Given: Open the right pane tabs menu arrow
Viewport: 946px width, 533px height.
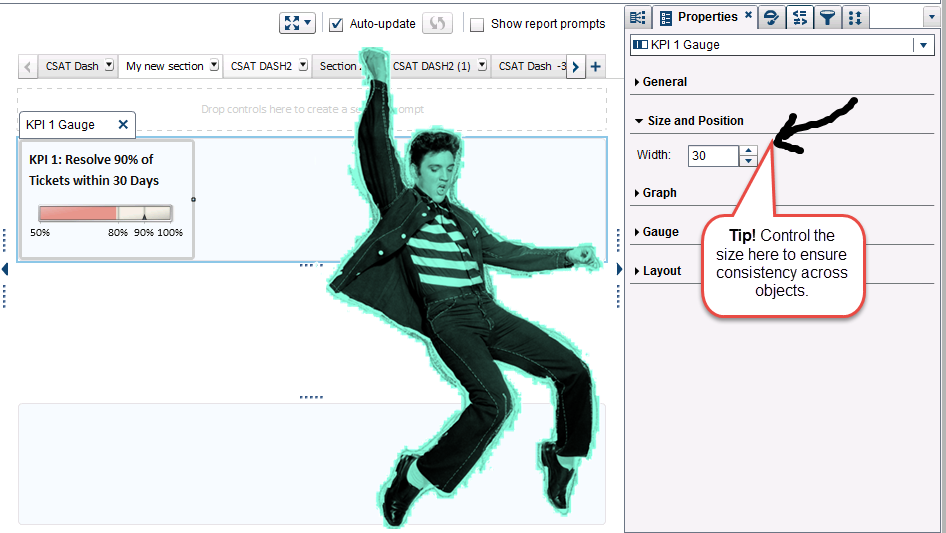Looking at the screenshot, I should [x=932, y=18].
